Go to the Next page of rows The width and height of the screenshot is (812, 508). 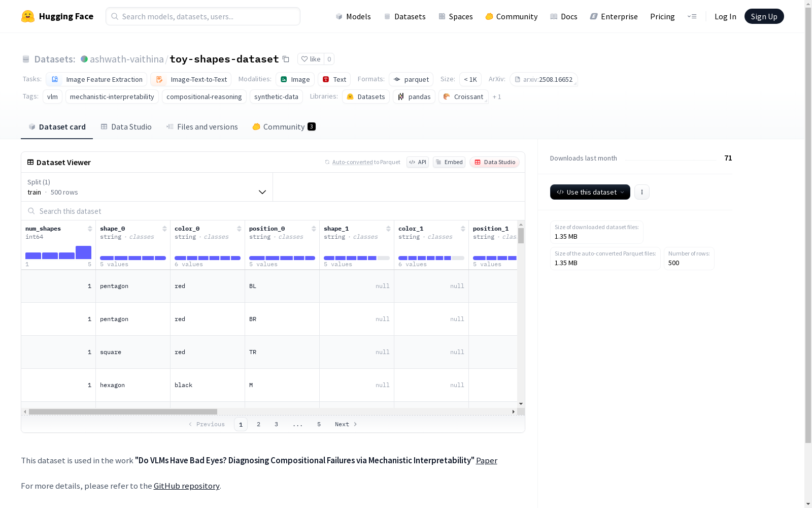(346, 424)
